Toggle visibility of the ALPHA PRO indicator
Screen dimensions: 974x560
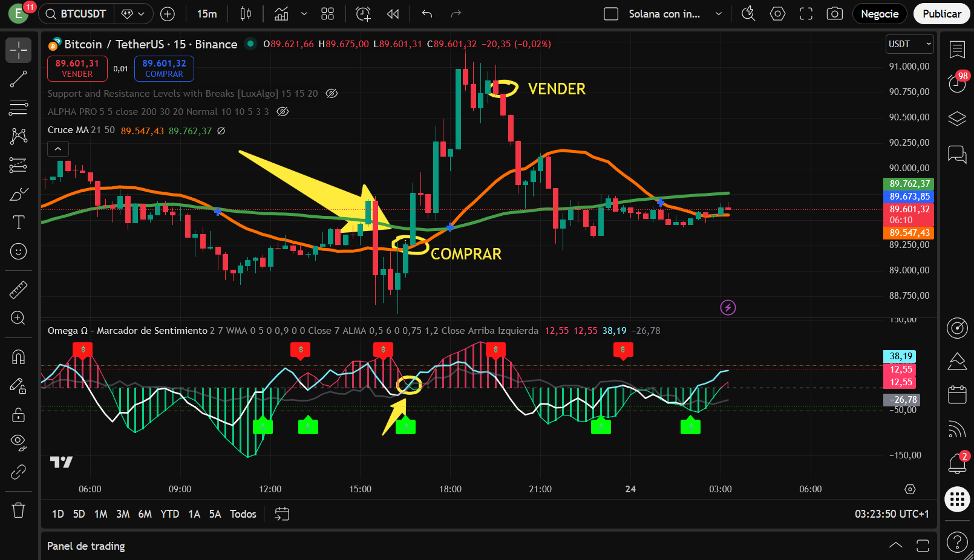coord(282,112)
